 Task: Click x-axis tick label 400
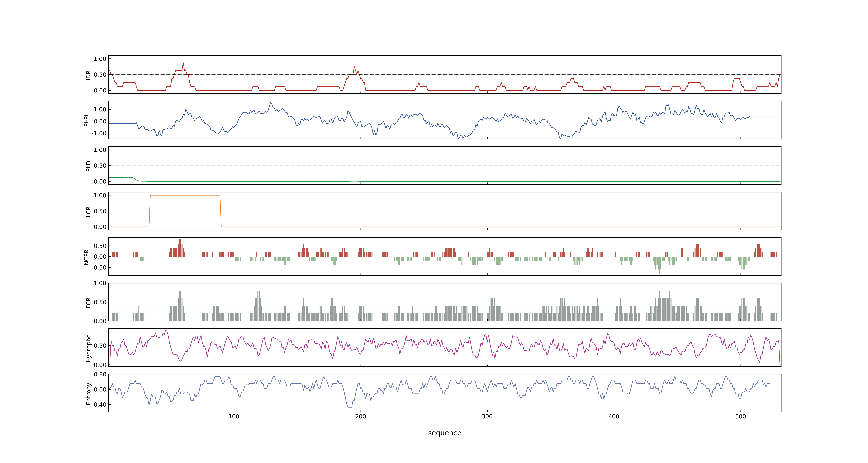tap(614, 416)
